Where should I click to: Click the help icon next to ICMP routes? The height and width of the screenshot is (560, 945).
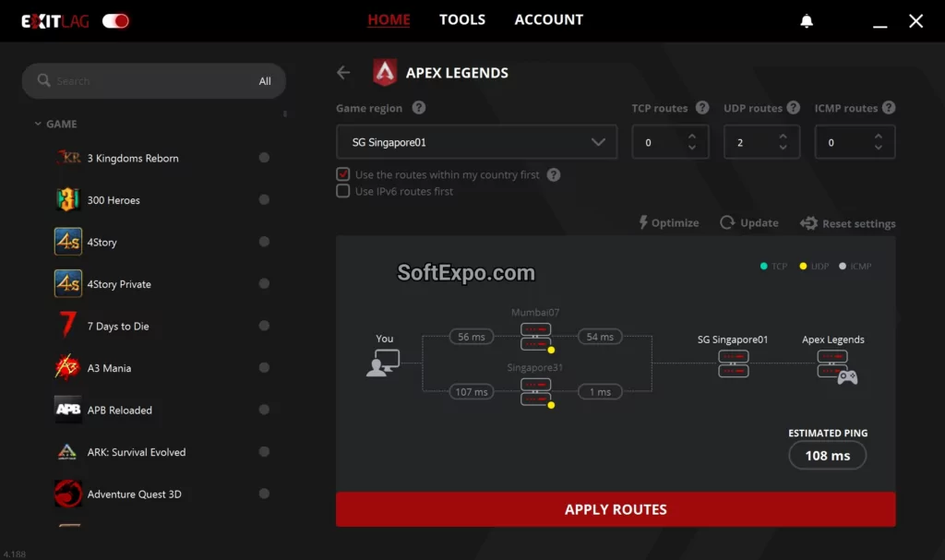point(888,108)
